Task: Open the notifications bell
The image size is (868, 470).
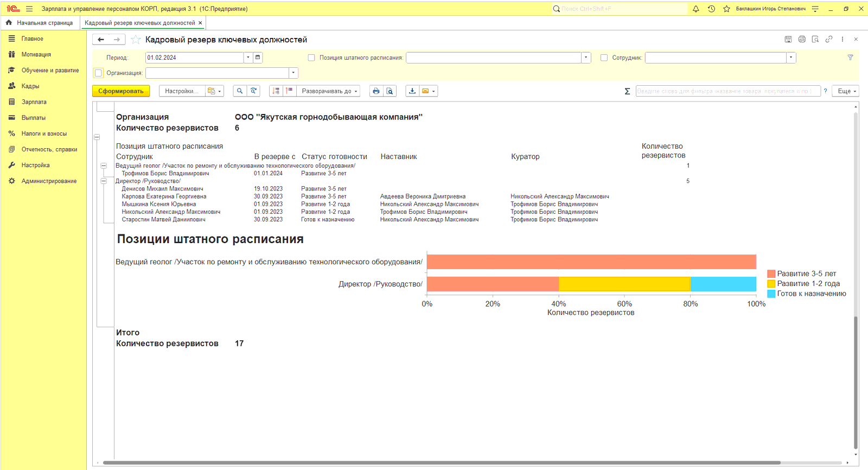Action: (x=696, y=9)
